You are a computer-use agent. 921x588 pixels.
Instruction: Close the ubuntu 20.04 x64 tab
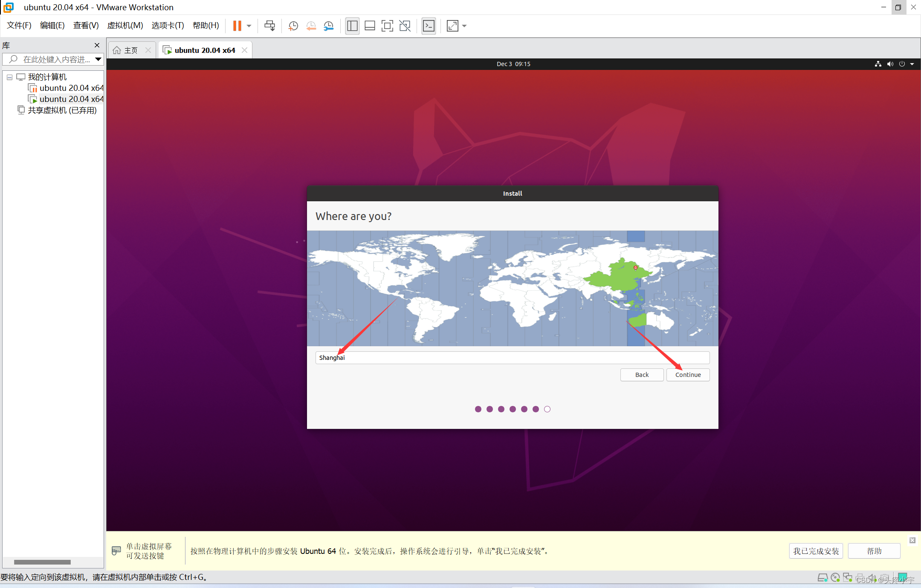(244, 50)
